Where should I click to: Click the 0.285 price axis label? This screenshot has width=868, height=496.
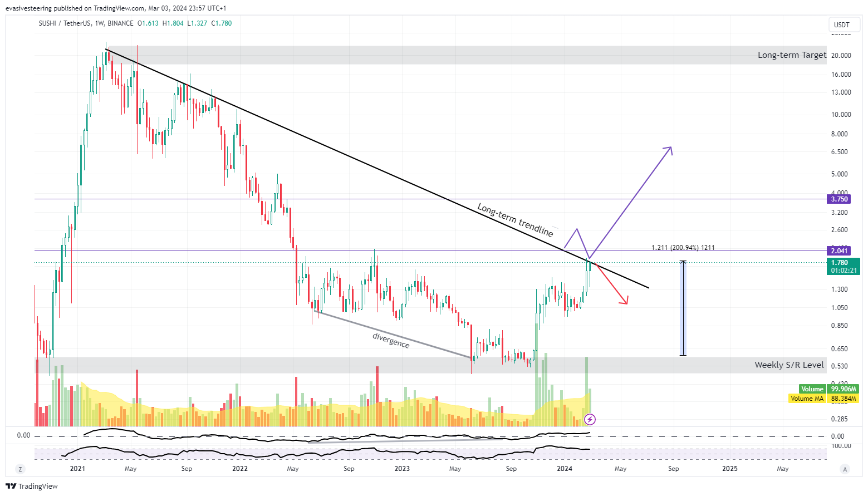coord(839,419)
